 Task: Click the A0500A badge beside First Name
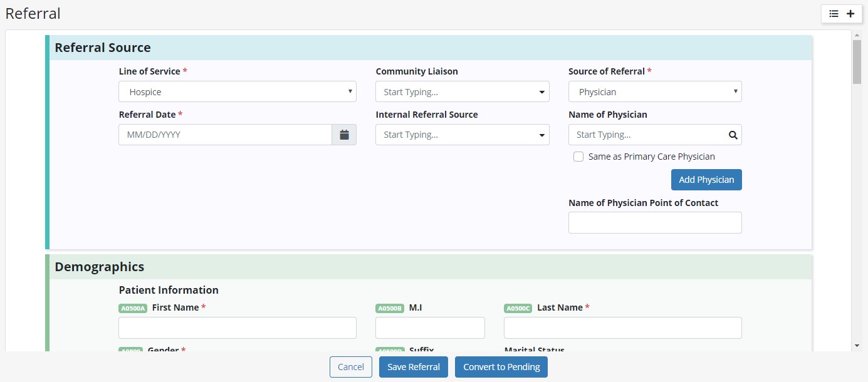point(132,308)
